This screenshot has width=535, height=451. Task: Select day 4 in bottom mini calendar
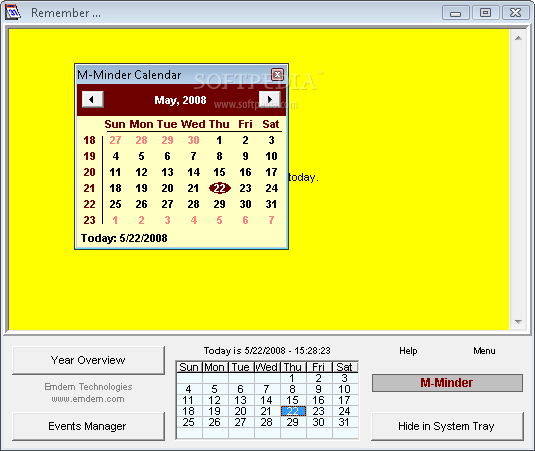pos(188,389)
